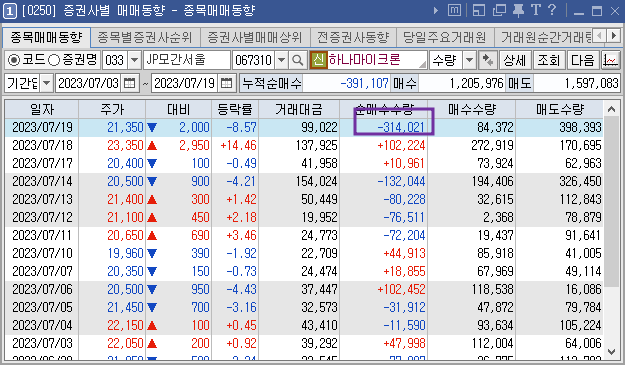Image resolution: width=625 pixels, height=365 pixels.
Task: Click the window layout icon in the title bar
Action: tap(479, 10)
